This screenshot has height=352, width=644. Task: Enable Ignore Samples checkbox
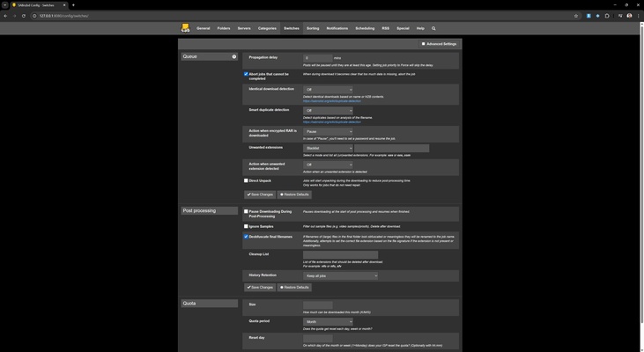(x=246, y=226)
